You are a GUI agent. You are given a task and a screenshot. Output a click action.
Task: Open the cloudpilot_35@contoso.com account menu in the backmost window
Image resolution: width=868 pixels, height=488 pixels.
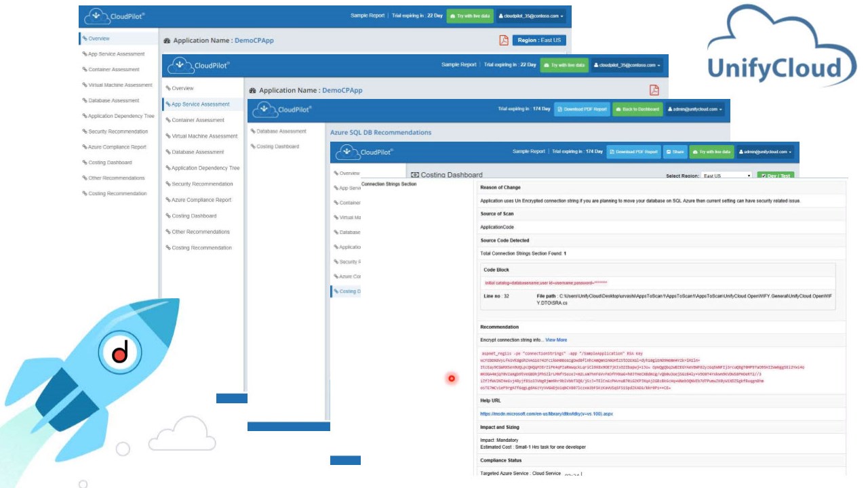pyautogui.click(x=531, y=16)
